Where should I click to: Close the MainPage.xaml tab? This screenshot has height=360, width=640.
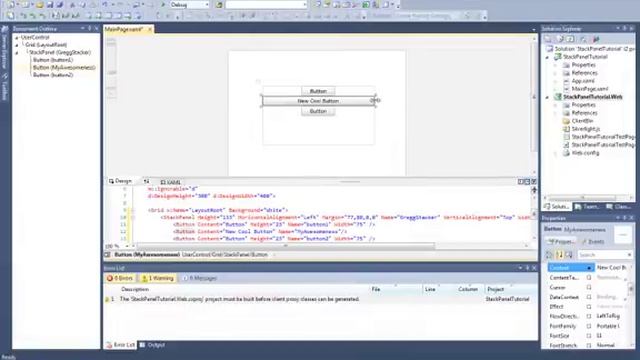pos(150,29)
